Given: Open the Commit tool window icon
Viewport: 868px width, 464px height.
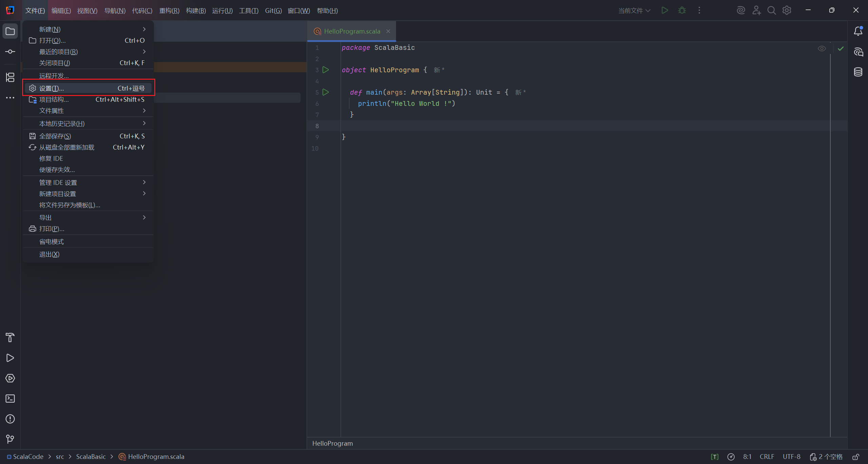Looking at the screenshot, I should (10, 52).
